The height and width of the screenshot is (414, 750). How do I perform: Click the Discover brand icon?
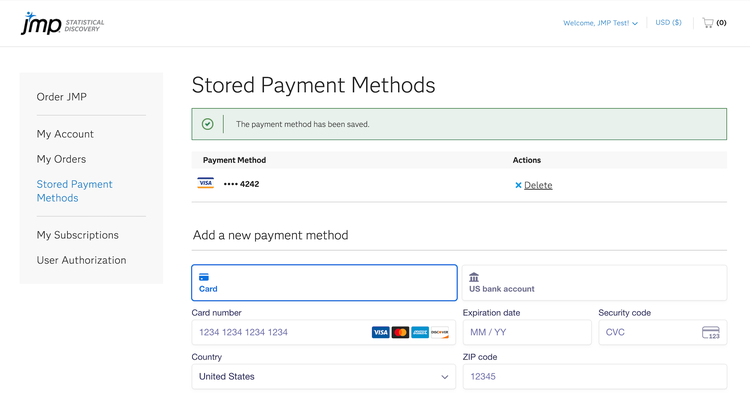[x=440, y=332]
